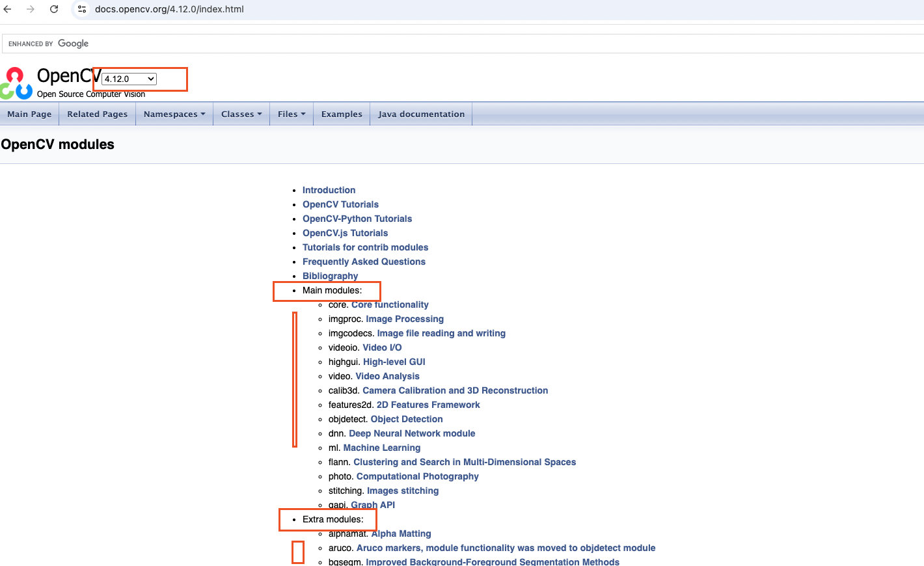
Task: Click the browser back arrow
Action: coord(8,9)
